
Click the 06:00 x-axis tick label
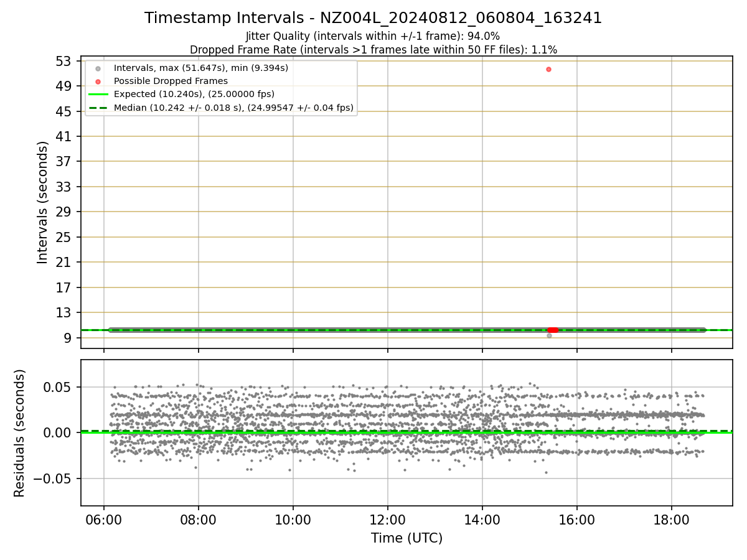[x=103, y=519]
